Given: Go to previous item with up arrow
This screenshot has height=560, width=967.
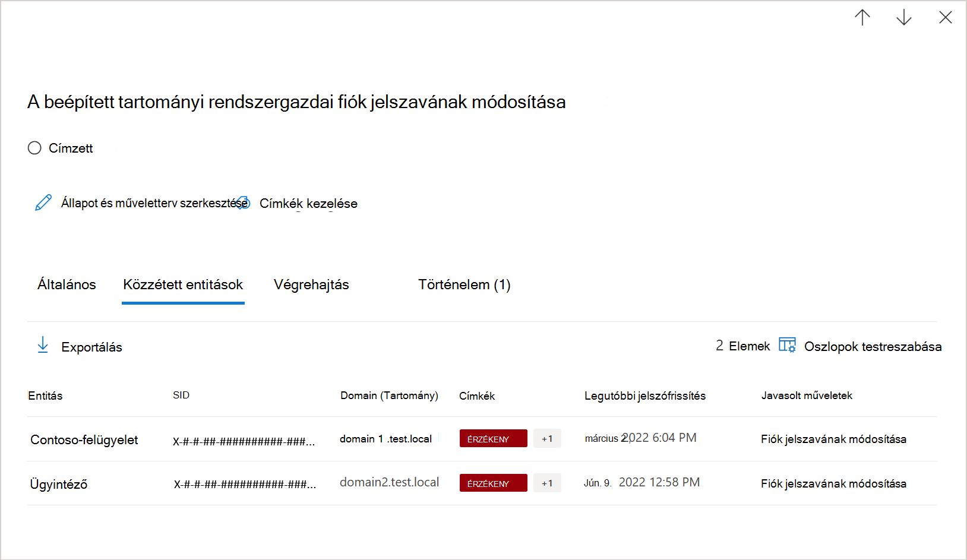Looking at the screenshot, I should coord(862,17).
